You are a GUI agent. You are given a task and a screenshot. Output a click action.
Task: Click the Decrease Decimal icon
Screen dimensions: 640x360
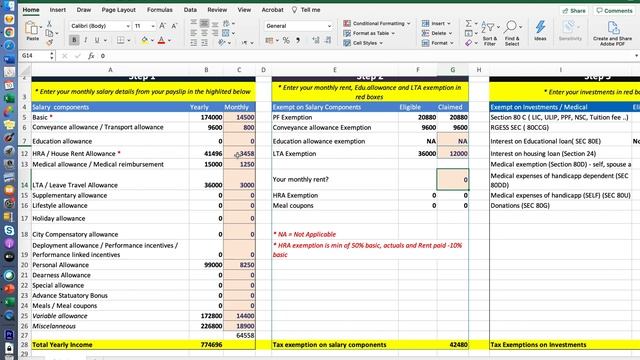pos(328,40)
